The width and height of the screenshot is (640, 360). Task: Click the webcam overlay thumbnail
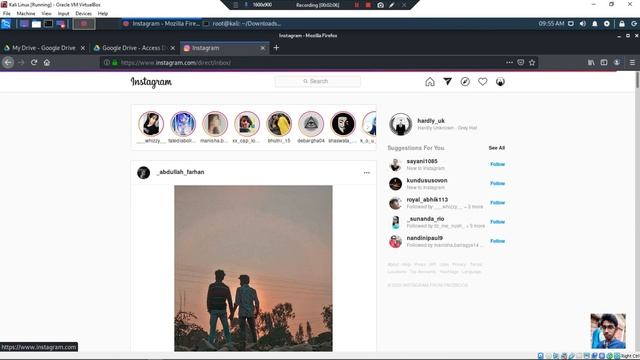click(x=608, y=331)
